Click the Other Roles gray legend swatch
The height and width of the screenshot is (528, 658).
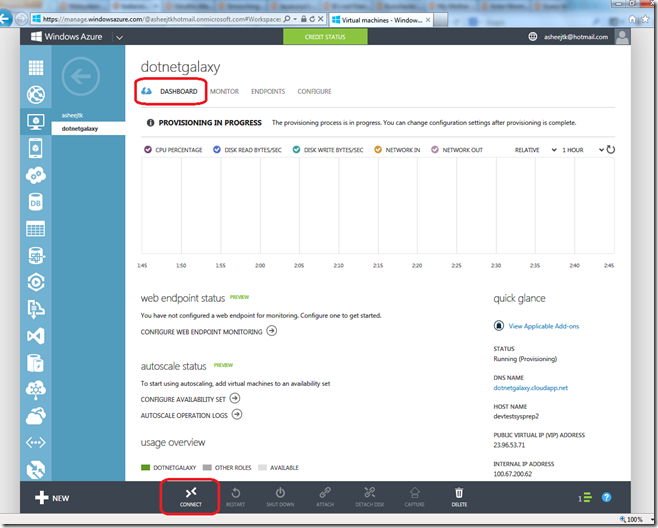(207, 468)
